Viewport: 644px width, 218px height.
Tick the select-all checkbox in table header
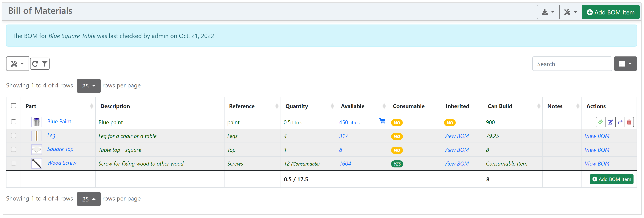coord(14,106)
